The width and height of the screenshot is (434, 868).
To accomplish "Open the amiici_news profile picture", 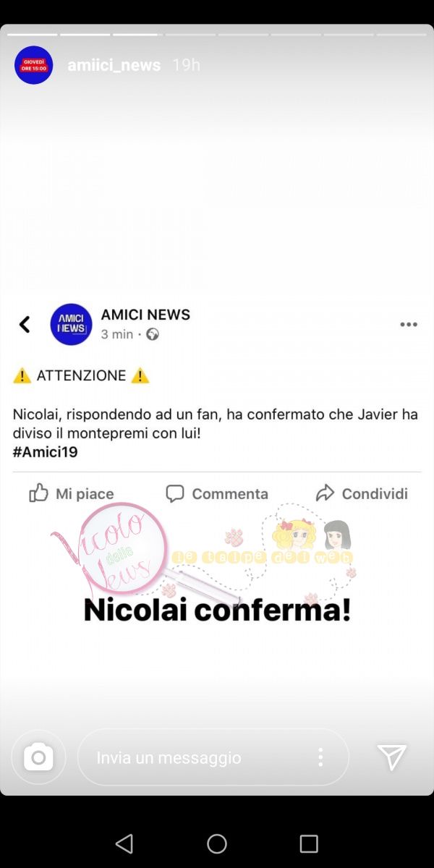I will (x=34, y=65).
